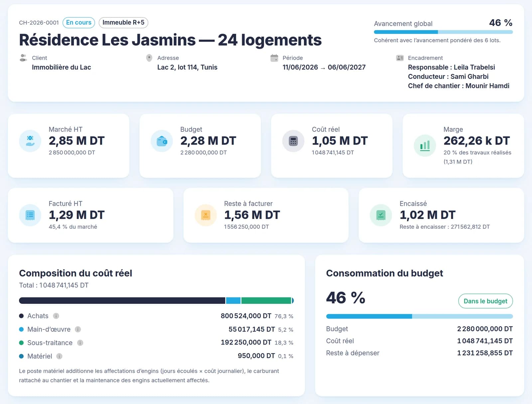Viewport: 532px width, 404px height.
Task: Click the Marché HT hand-coin icon
Action: (30, 141)
